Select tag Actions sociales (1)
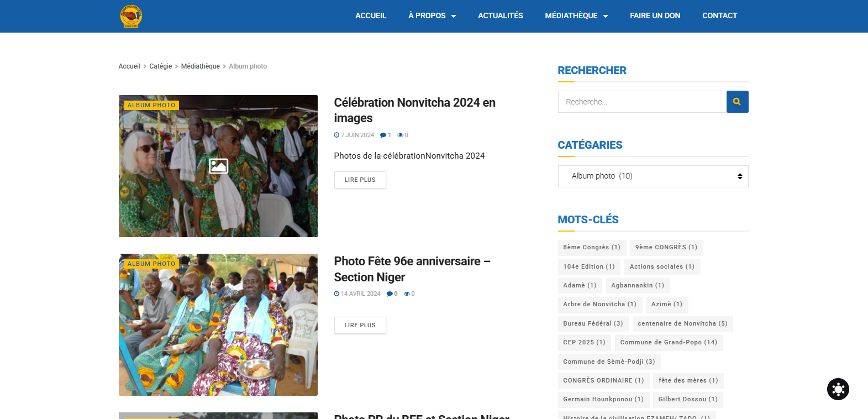This screenshot has width=868, height=419. [x=662, y=267]
